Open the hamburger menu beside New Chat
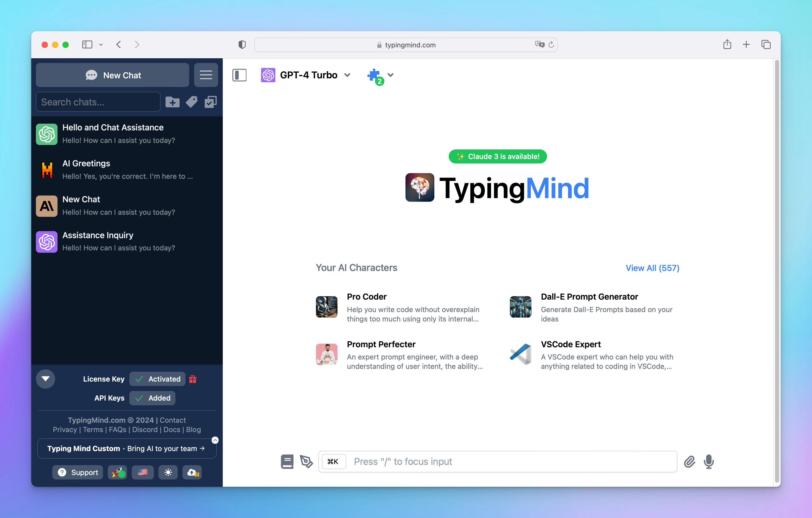The image size is (812, 518). (x=206, y=75)
